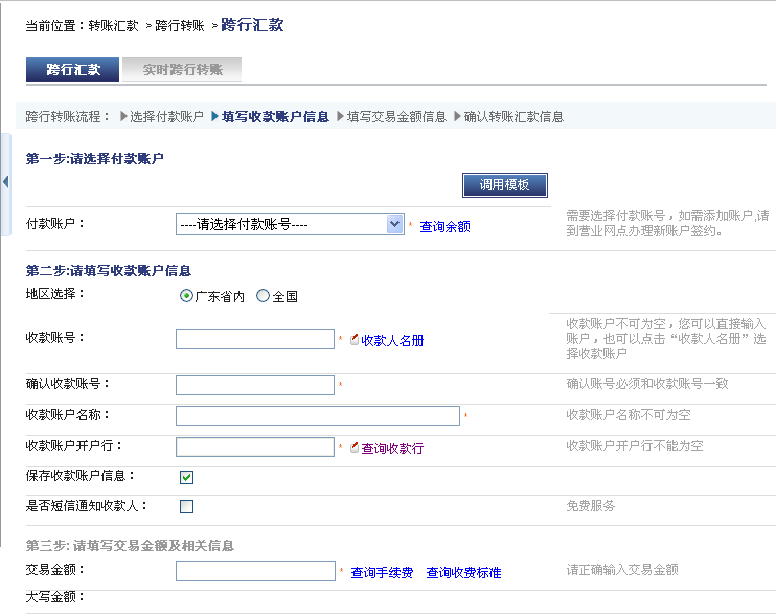
Task: Click the 请选择付款账号 combo box
Action: pos(290,224)
